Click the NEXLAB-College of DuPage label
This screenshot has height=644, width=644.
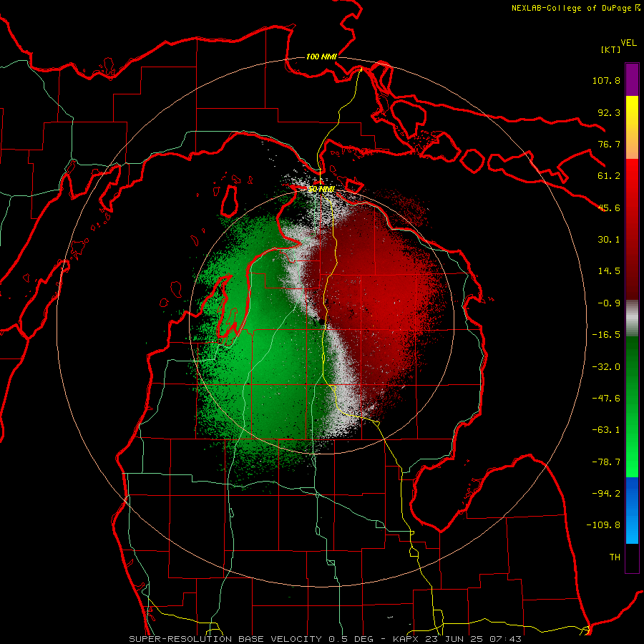point(571,8)
